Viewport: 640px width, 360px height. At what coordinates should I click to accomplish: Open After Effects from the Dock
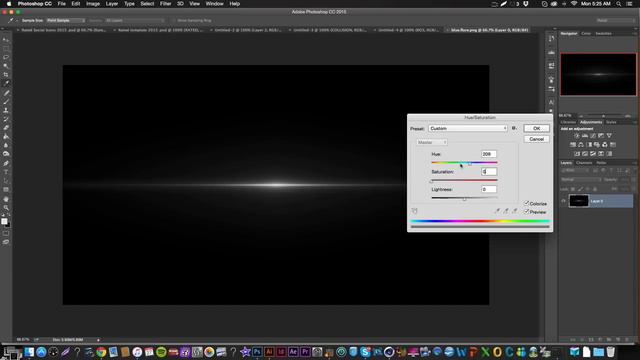point(293,352)
